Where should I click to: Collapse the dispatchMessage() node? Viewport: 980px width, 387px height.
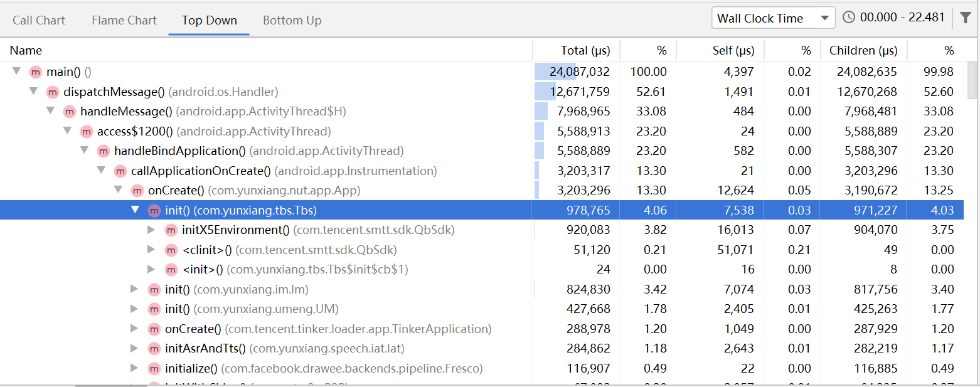tap(33, 92)
